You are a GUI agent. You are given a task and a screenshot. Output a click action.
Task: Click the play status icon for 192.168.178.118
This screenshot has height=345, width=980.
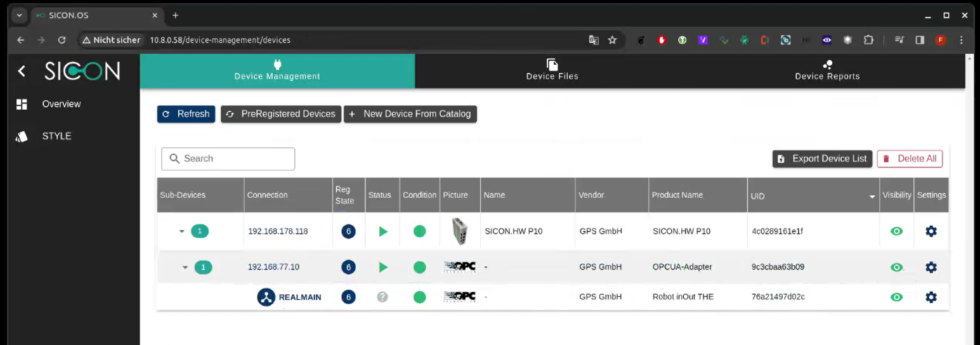click(382, 231)
